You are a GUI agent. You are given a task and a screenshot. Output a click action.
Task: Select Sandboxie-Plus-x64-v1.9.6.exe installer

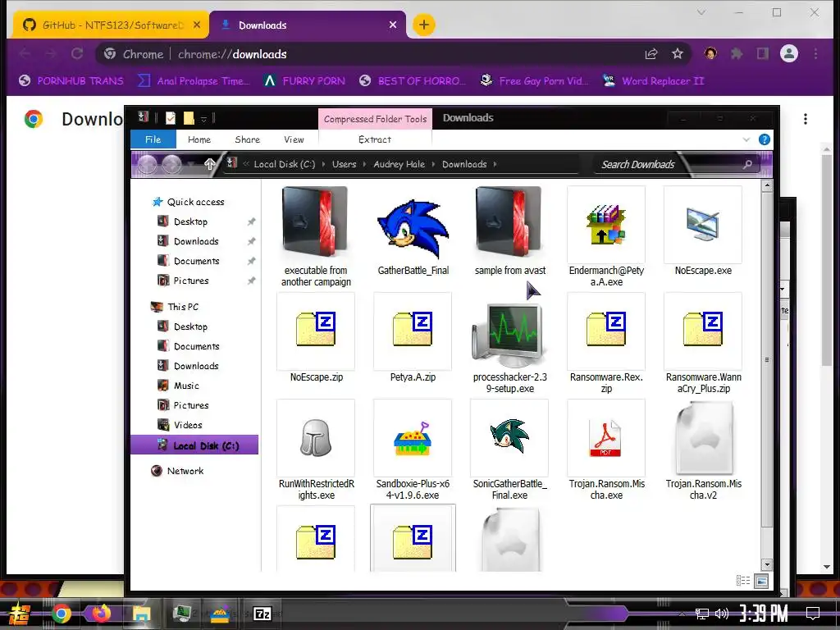tap(413, 450)
